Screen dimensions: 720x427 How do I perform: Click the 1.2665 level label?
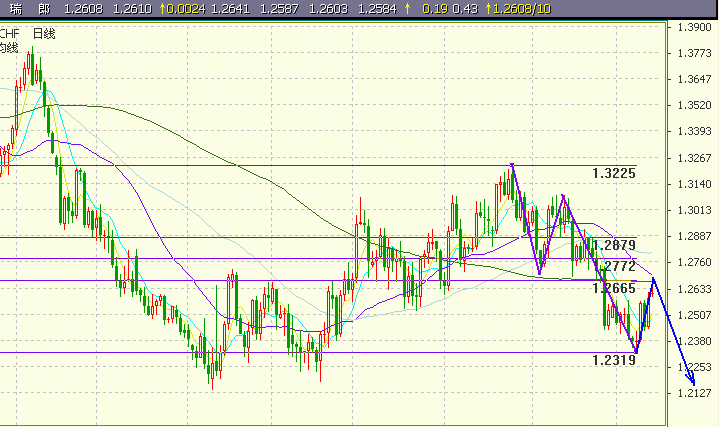click(614, 288)
